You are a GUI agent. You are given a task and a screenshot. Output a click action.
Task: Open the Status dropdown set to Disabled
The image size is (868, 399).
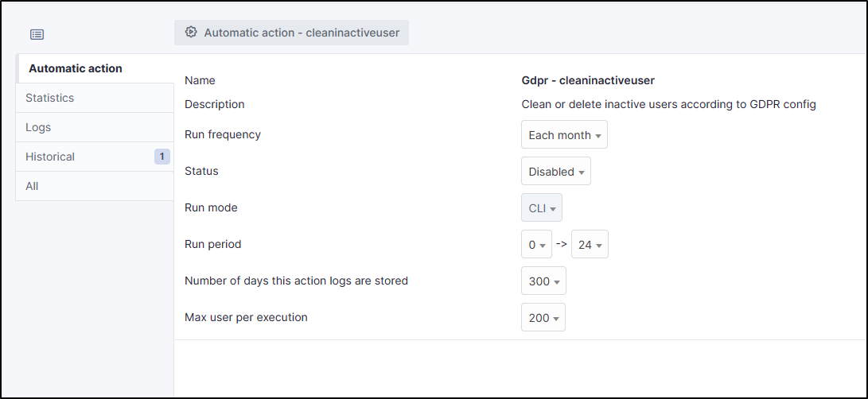[x=555, y=172]
